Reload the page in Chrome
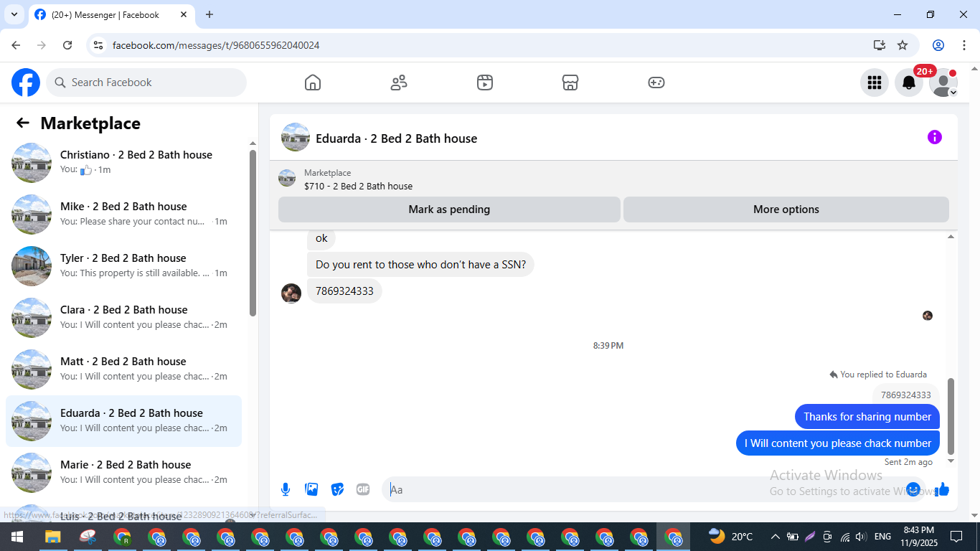 point(67,45)
